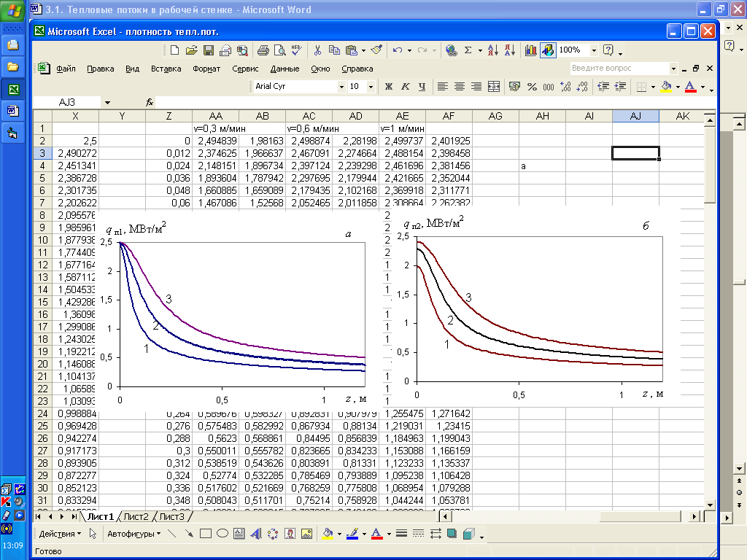
Task: Open the Правка menu
Action: [100, 69]
